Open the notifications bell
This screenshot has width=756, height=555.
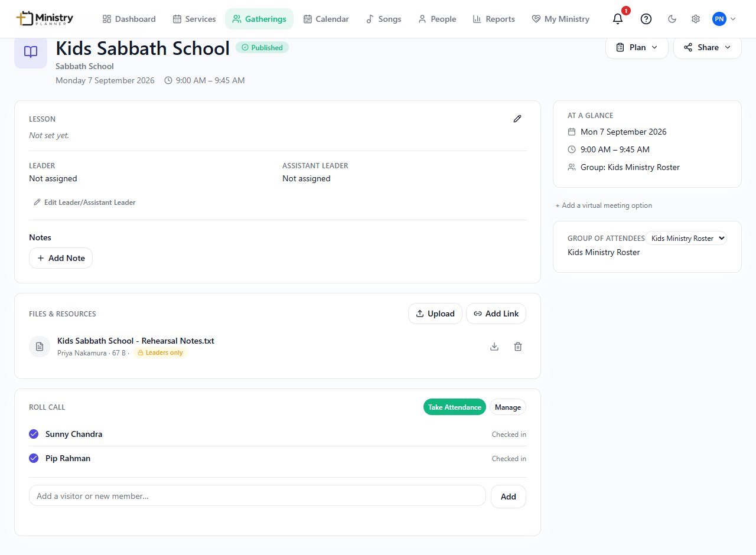click(618, 19)
